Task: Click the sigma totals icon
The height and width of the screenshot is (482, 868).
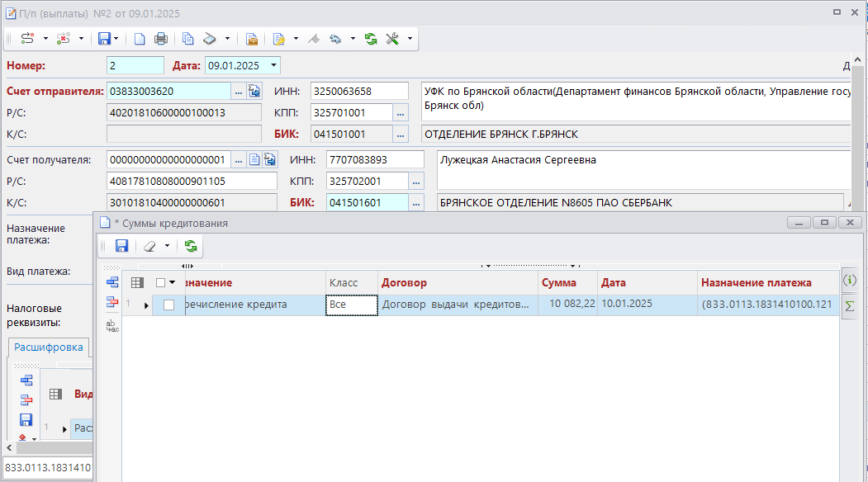Action: 848,306
